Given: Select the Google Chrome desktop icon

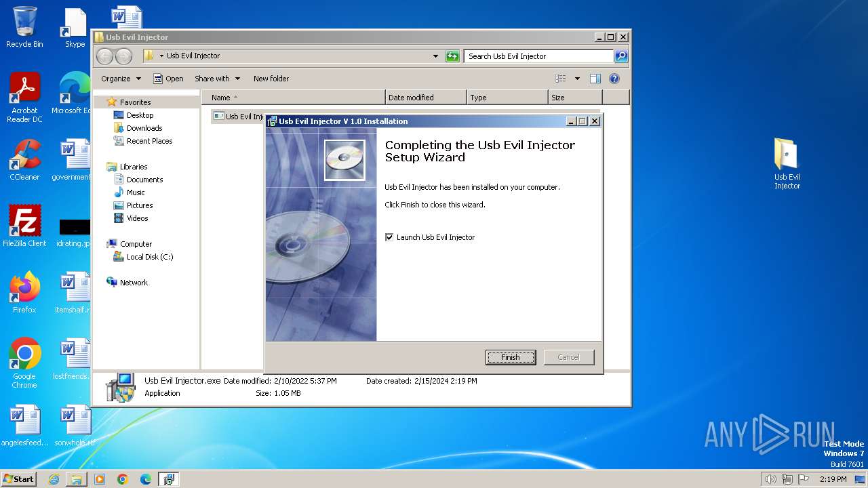Looking at the screenshot, I should click(24, 363).
